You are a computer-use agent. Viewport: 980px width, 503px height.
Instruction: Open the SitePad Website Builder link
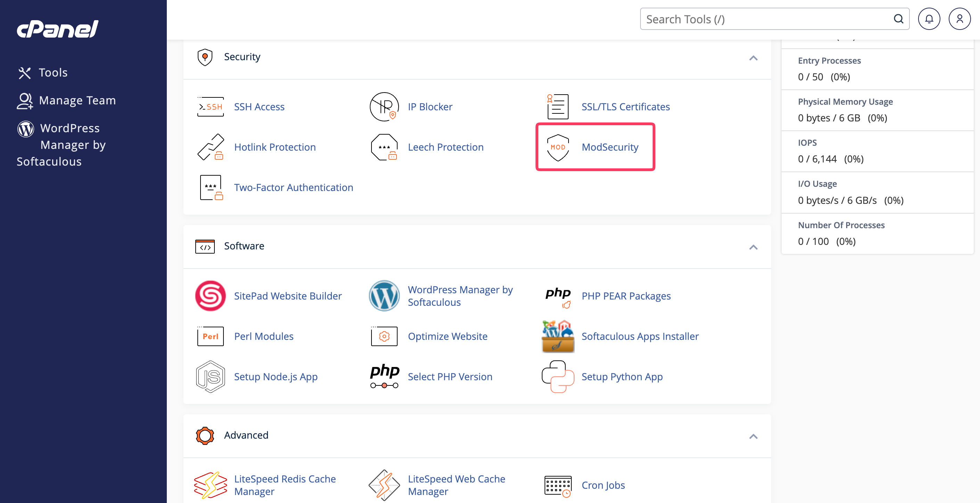pyautogui.click(x=288, y=296)
